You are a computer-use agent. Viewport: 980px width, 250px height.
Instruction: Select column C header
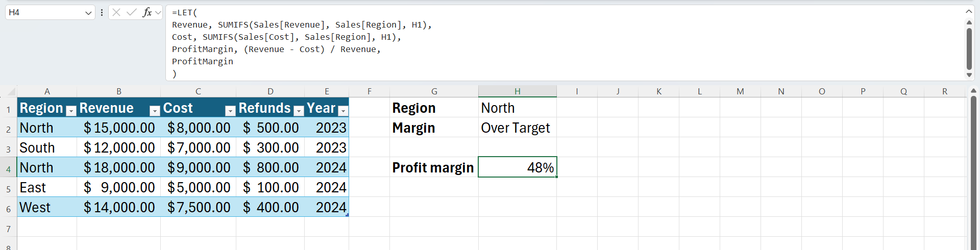click(198, 91)
